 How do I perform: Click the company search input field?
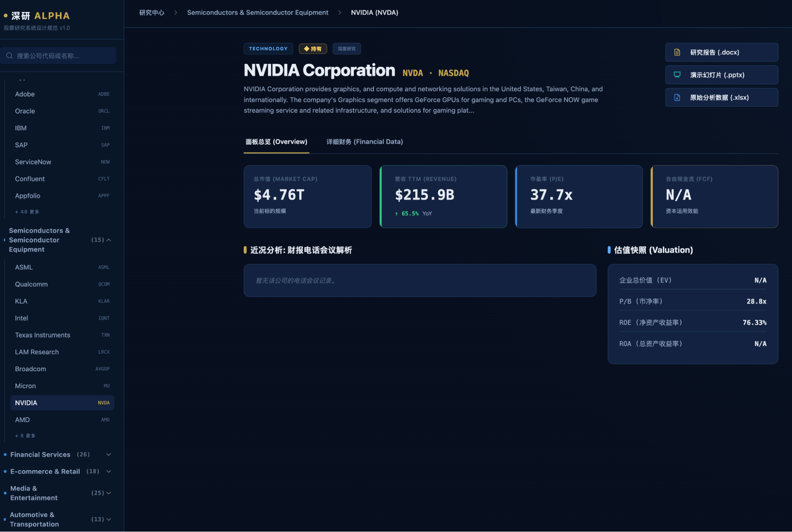click(x=63, y=56)
